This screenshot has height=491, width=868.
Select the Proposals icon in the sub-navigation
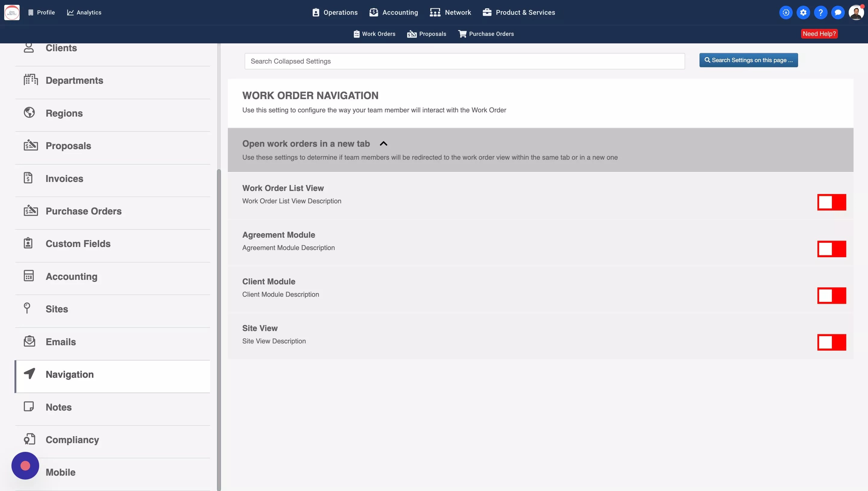pos(412,34)
